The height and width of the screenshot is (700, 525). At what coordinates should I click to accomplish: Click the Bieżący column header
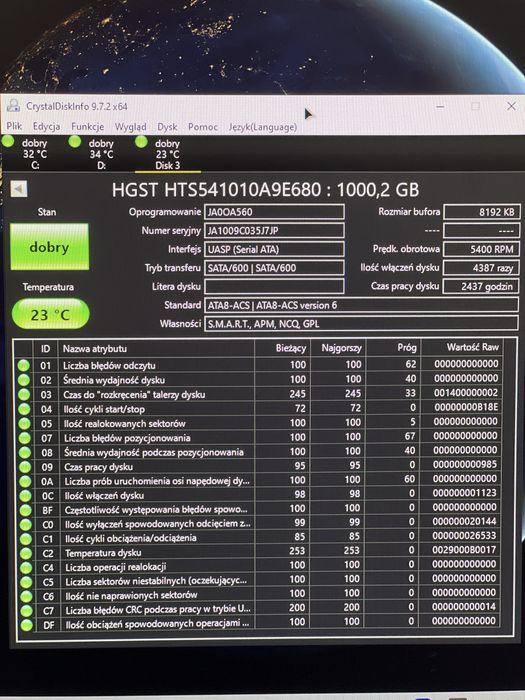click(x=282, y=348)
